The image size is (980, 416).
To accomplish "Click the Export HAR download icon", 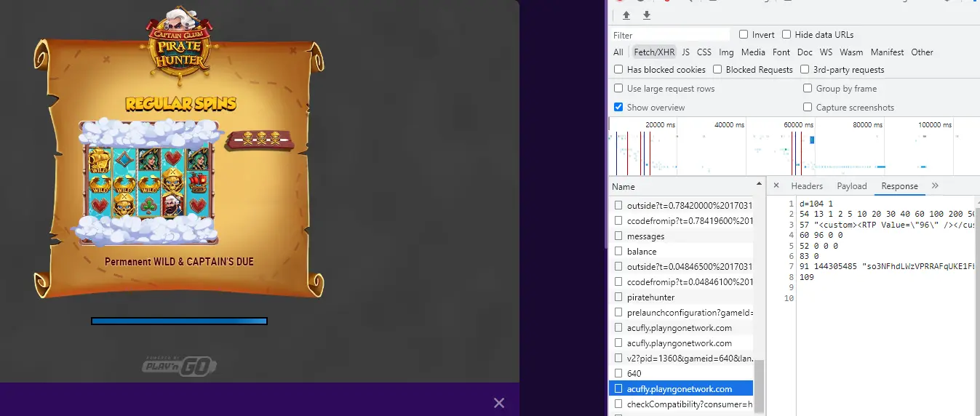I will [647, 15].
